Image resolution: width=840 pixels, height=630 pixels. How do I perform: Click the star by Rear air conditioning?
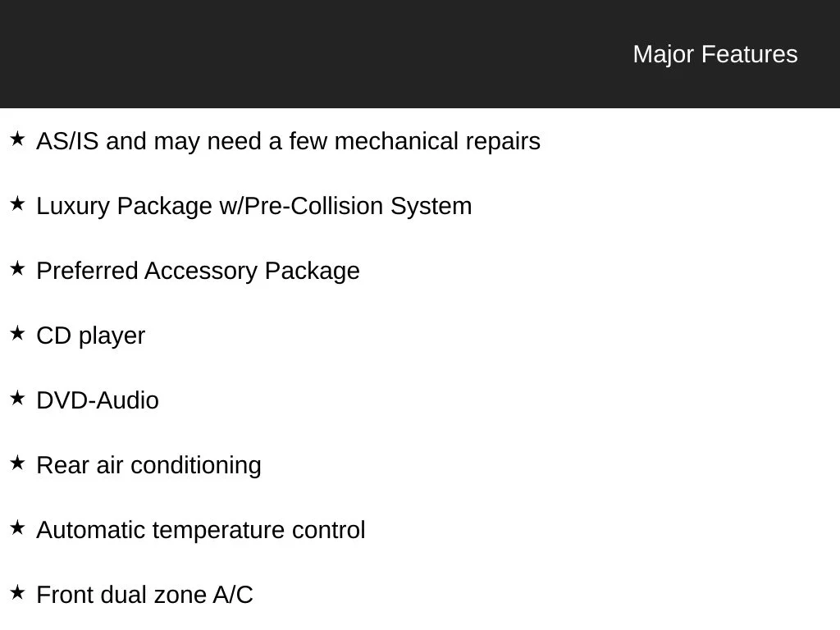pos(17,463)
